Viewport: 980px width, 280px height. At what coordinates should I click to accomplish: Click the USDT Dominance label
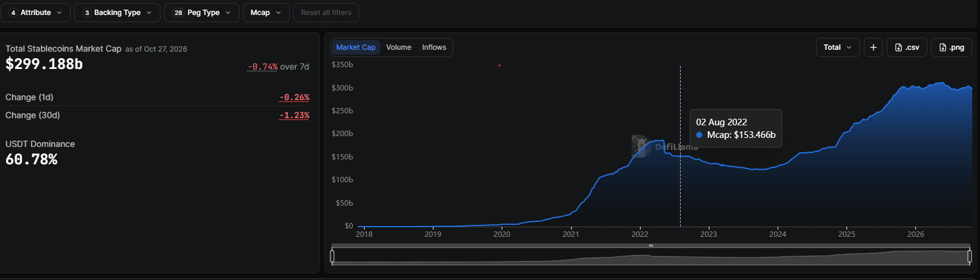[40, 144]
